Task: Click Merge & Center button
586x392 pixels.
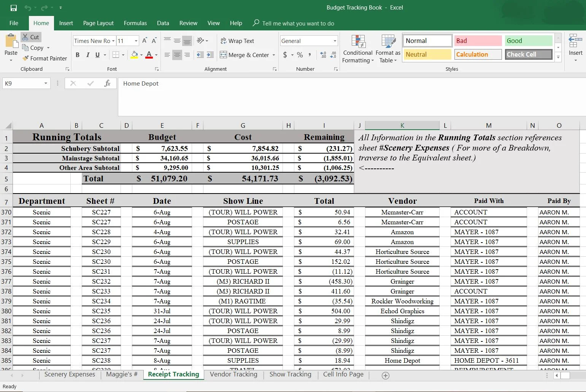Action: click(244, 55)
